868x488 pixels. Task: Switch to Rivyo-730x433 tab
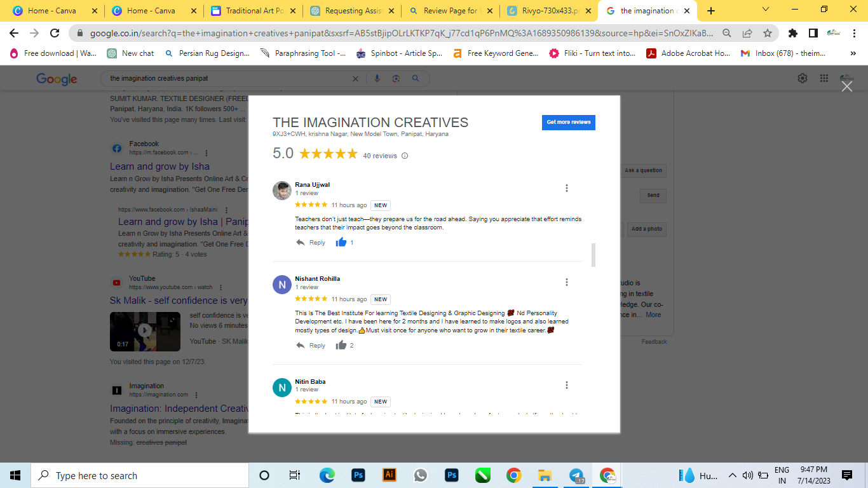[x=550, y=11]
